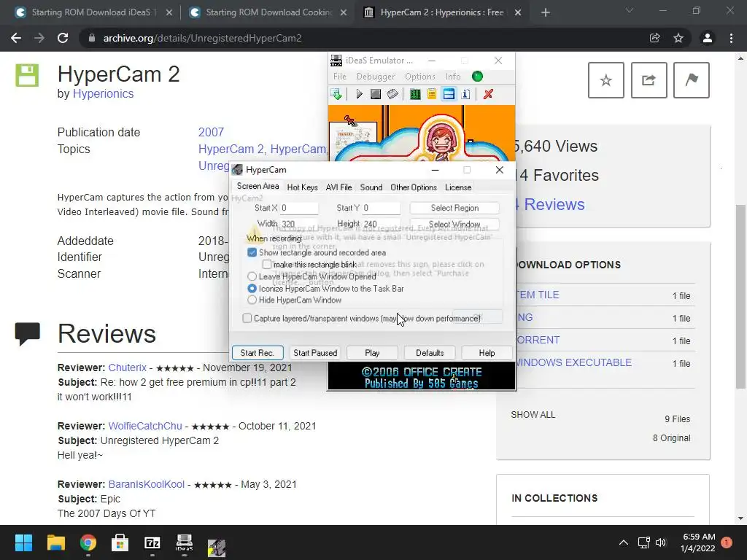Click the Width input field

(299, 224)
